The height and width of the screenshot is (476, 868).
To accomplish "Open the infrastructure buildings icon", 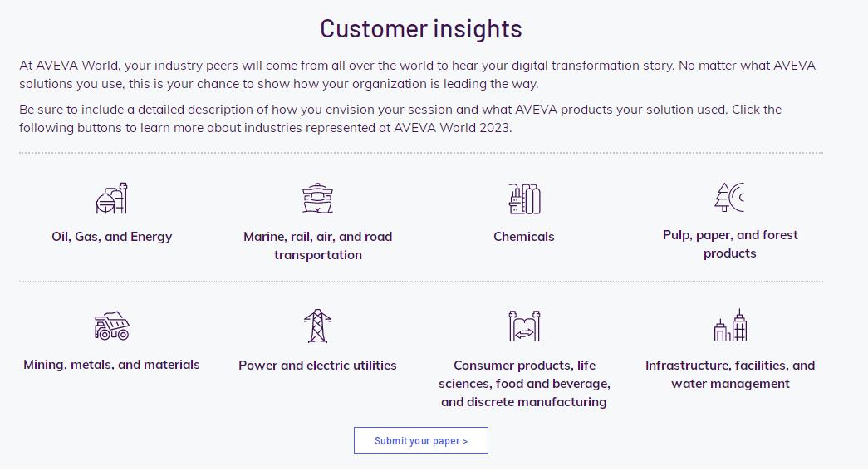I will pos(730,326).
